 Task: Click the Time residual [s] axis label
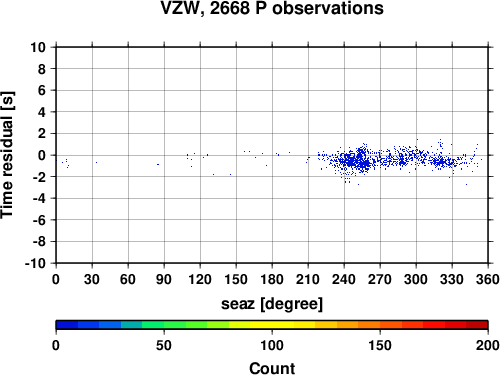(x=7, y=155)
